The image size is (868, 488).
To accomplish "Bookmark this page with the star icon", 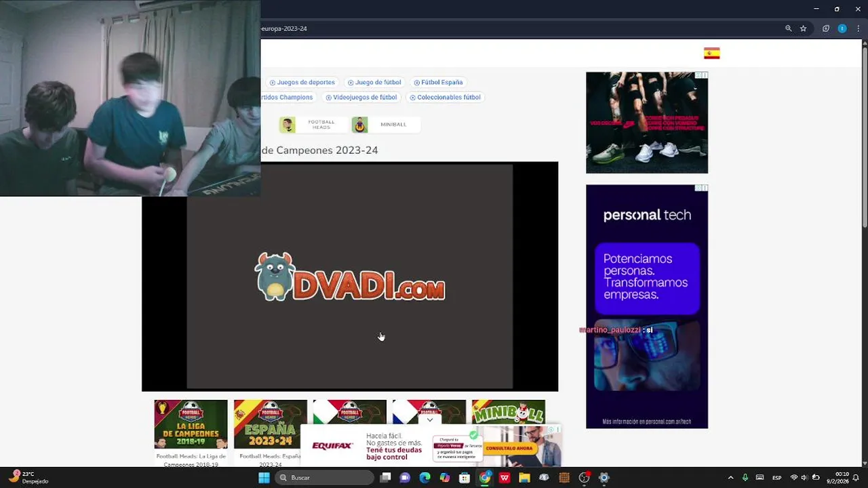I will [x=803, y=28].
